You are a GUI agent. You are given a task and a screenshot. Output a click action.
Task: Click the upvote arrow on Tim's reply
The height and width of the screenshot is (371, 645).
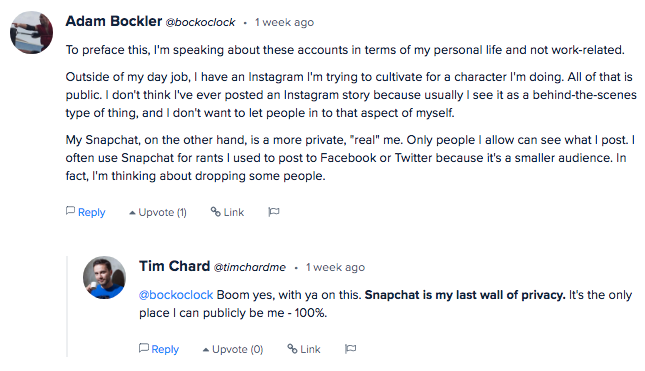point(206,350)
